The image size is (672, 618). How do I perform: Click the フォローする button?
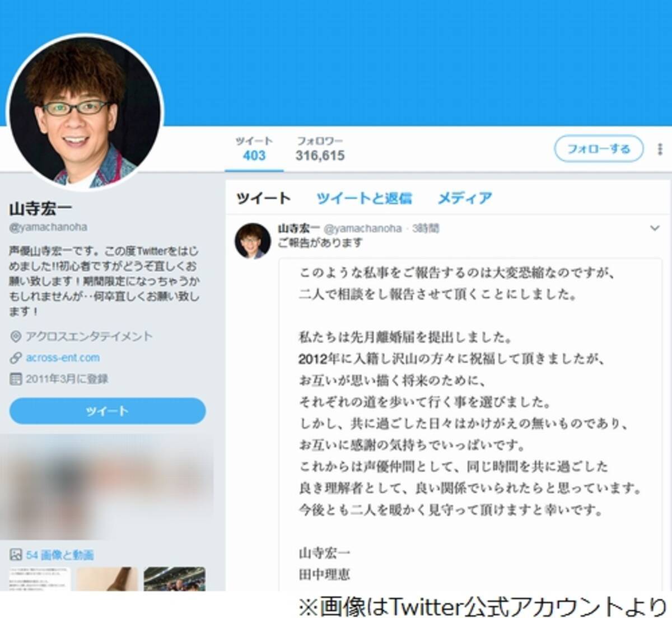(599, 149)
